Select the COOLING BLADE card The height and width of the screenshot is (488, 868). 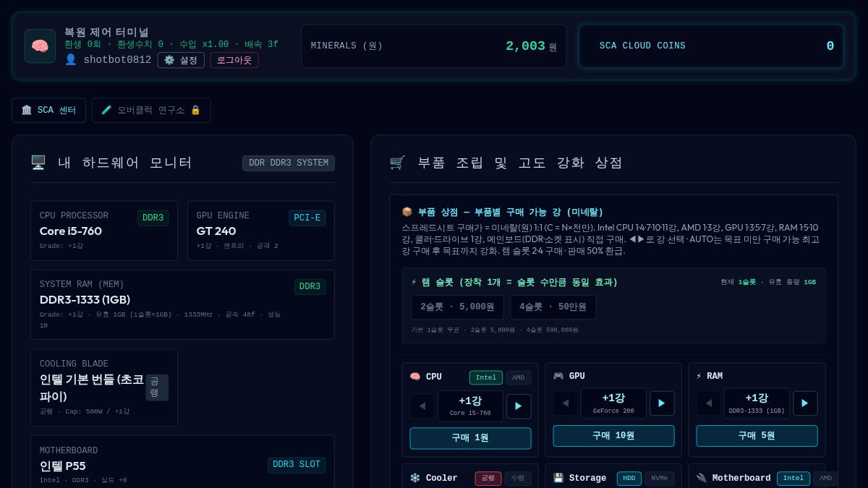click(x=104, y=388)
